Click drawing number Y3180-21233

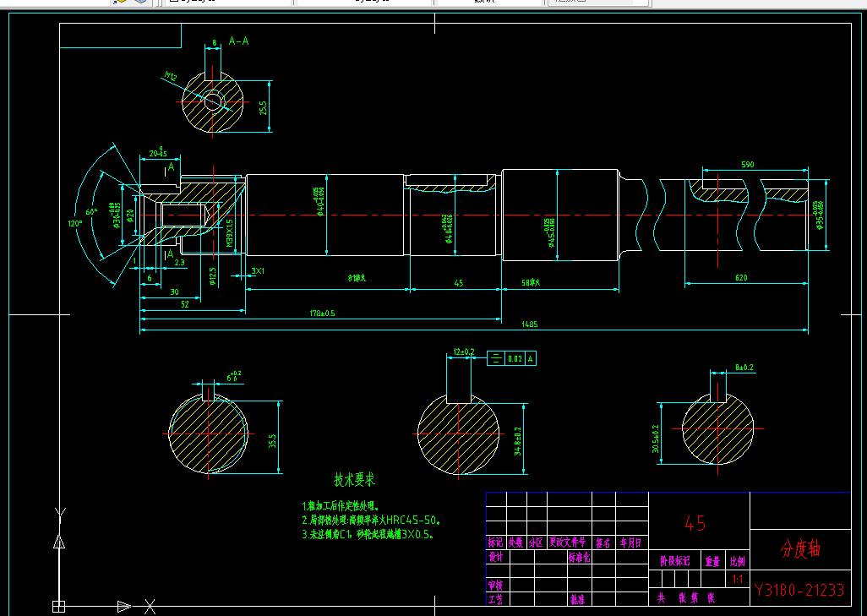click(x=799, y=591)
